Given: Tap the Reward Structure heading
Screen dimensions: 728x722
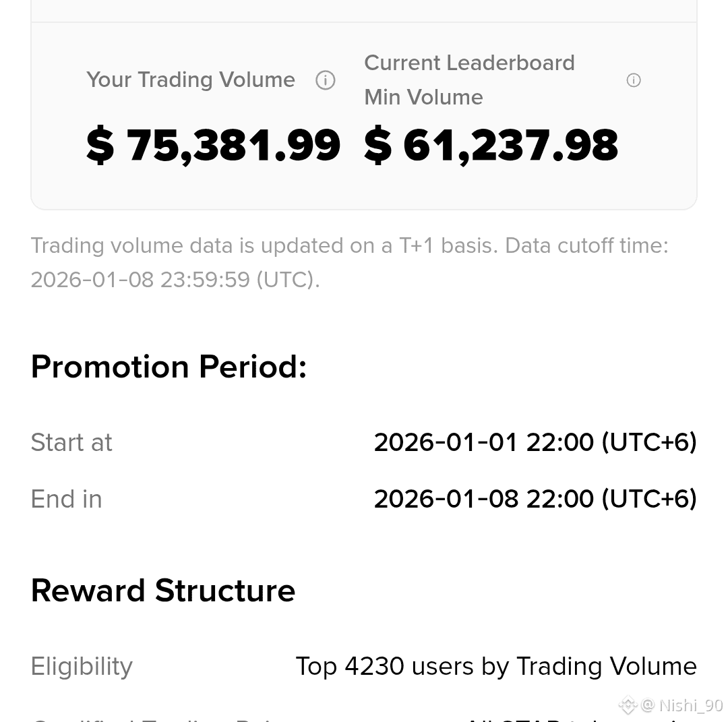Looking at the screenshot, I should [163, 591].
